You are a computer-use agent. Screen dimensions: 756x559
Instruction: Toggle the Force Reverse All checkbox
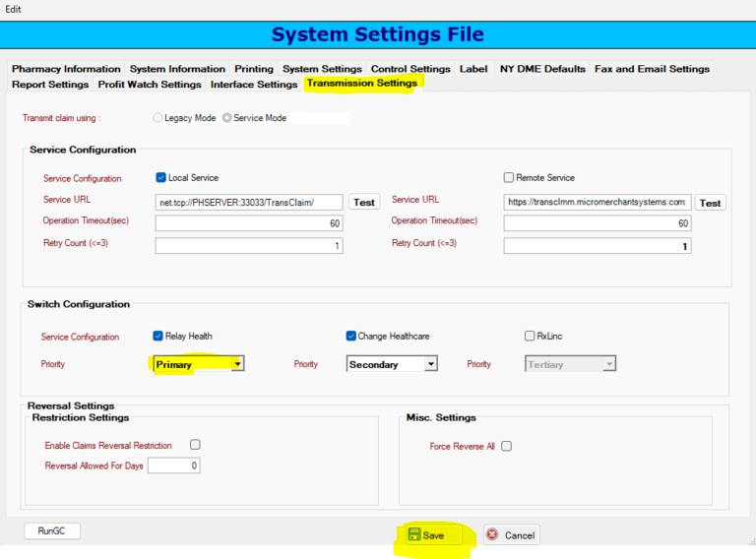point(507,446)
